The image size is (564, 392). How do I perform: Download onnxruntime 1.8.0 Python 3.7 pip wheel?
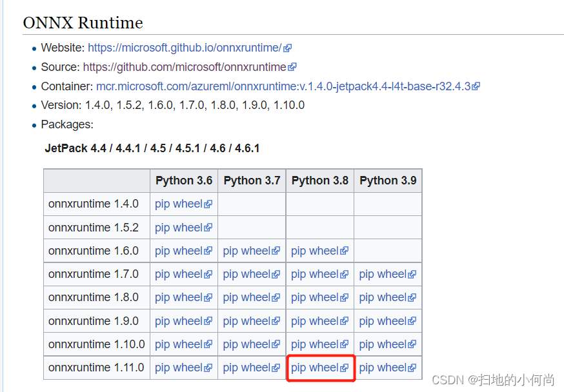pos(252,297)
